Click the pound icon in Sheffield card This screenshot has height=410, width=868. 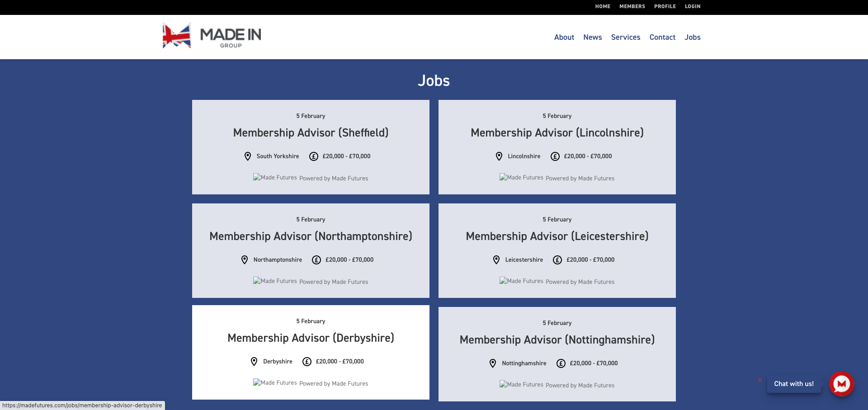pyautogui.click(x=314, y=156)
